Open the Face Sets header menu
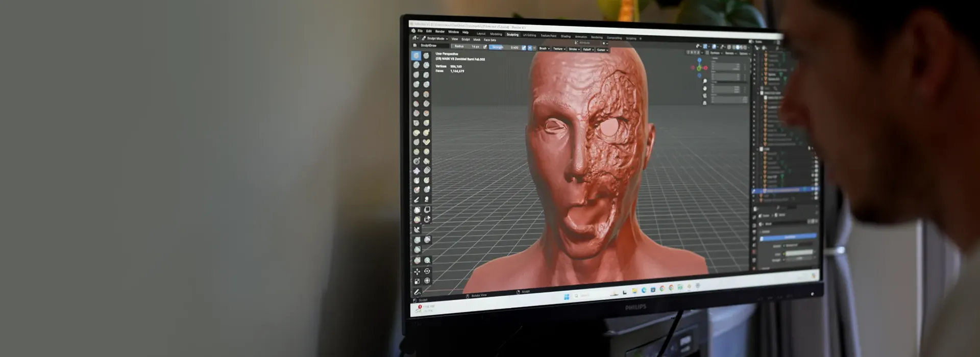This screenshot has width=980, height=357. coord(490,40)
